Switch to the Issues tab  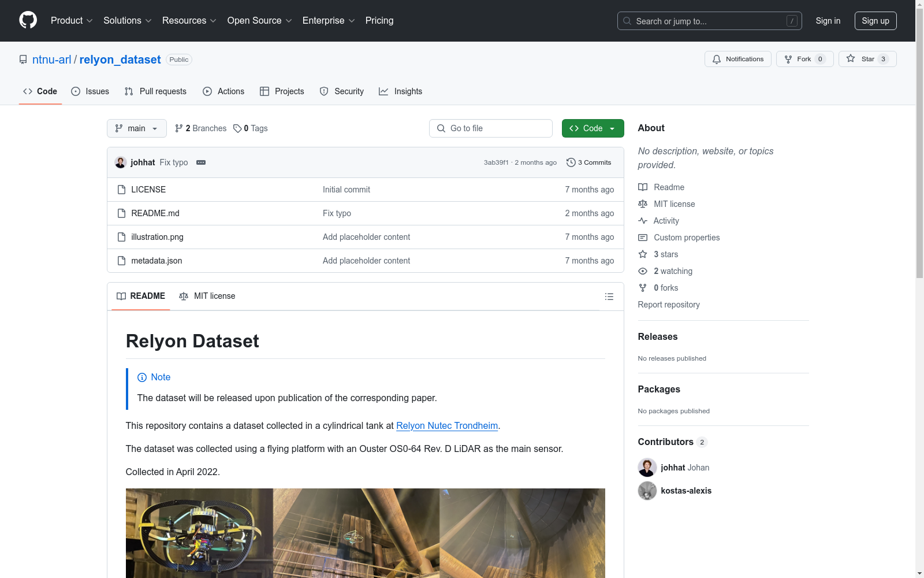[x=90, y=91]
